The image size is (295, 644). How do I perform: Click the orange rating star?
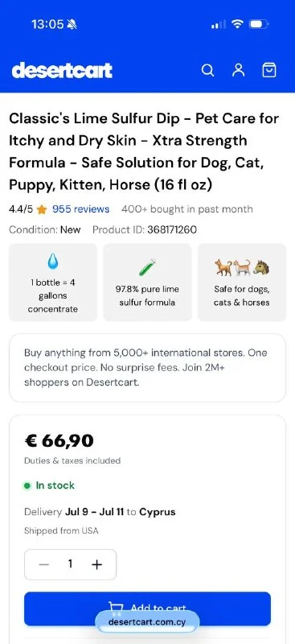point(42,209)
